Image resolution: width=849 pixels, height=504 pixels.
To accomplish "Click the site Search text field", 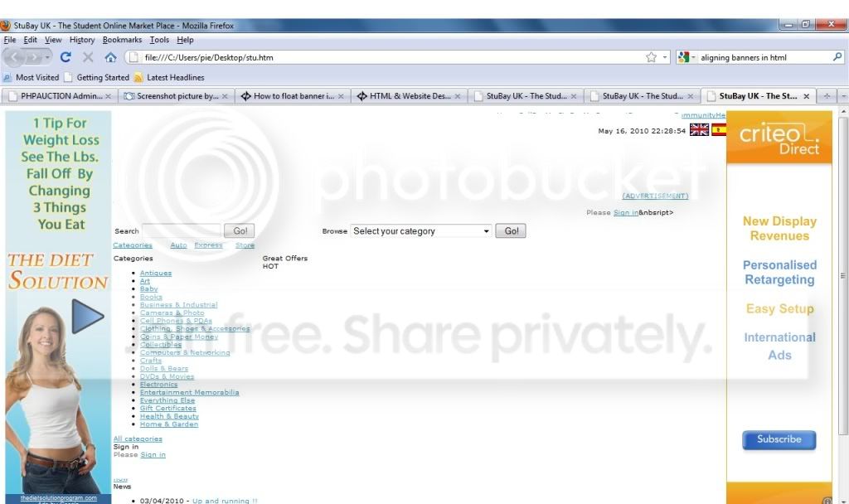I will click(x=182, y=230).
